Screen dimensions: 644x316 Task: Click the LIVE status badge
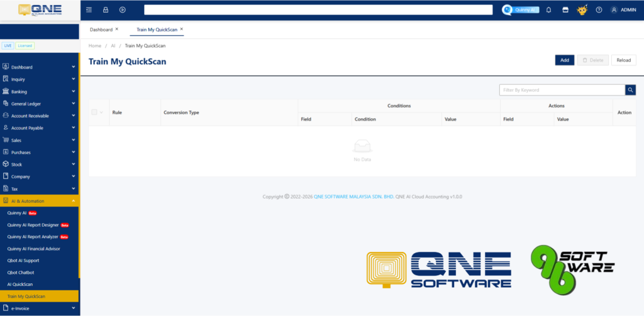point(8,46)
